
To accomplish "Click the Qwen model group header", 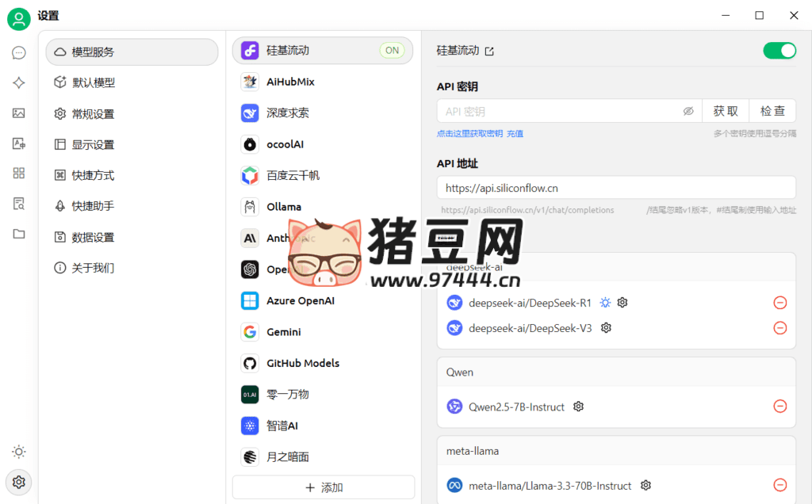I will [616, 372].
